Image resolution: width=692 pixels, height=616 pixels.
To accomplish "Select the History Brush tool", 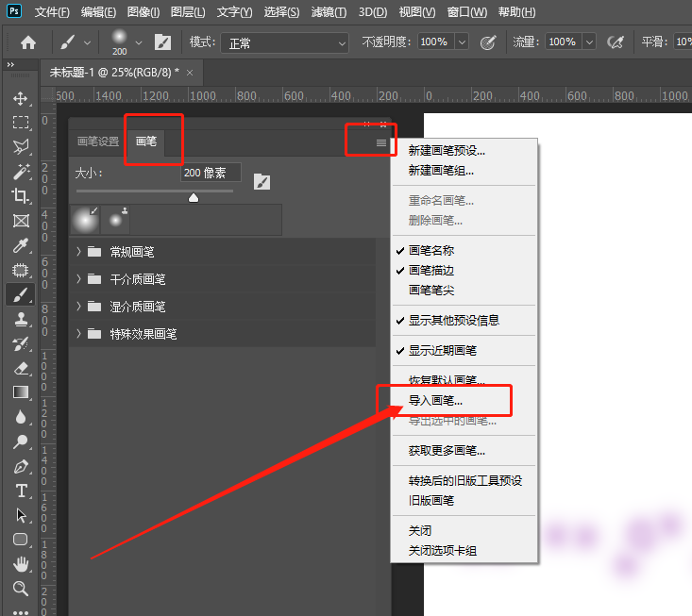I will coord(21,343).
